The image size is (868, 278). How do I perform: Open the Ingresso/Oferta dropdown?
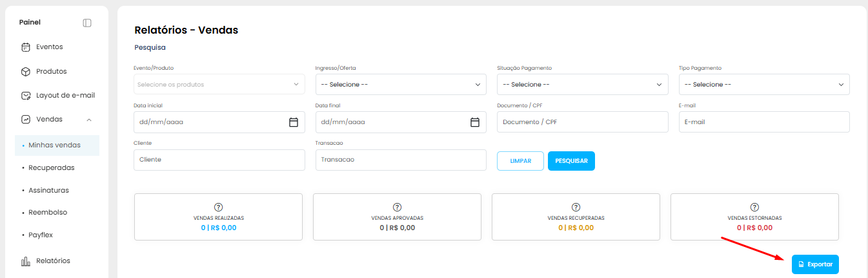pos(401,85)
